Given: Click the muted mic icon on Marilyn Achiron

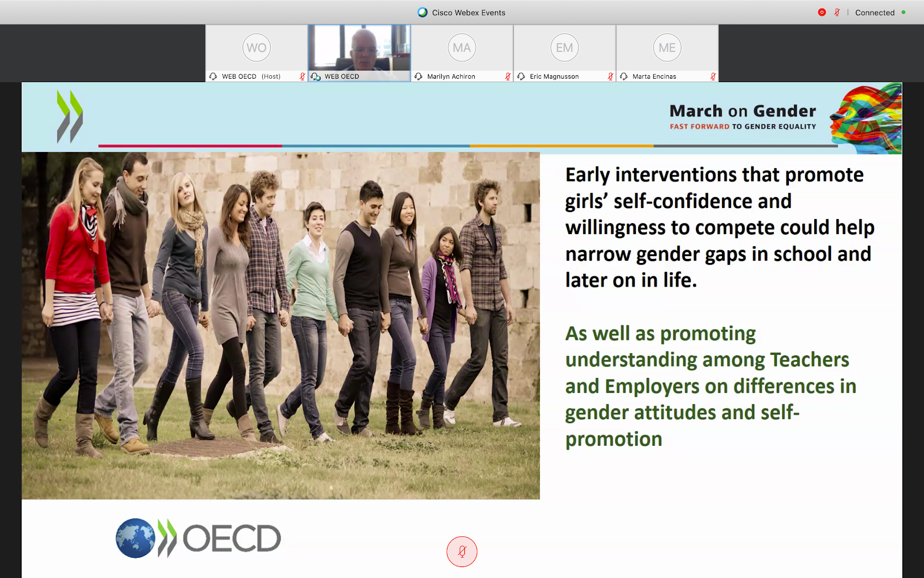Looking at the screenshot, I should pyautogui.click(x=508, y=76).
